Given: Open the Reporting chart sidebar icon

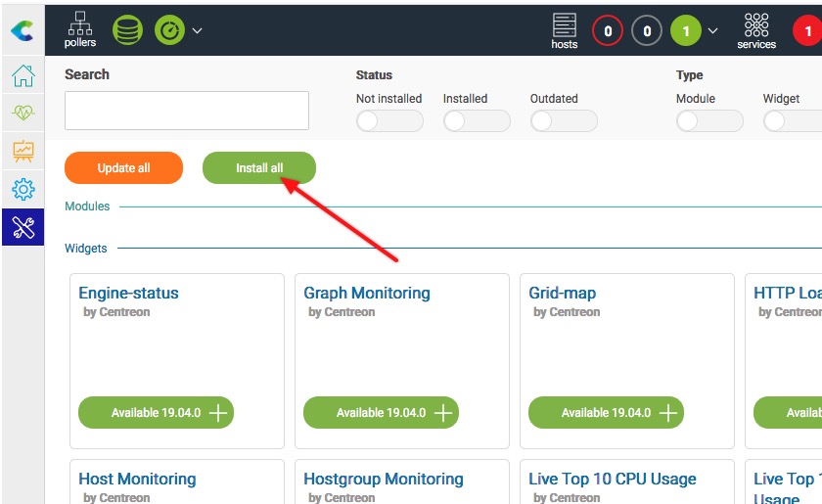Looking at the screenshot, I should pyautogui.click(x=23, y=152).
